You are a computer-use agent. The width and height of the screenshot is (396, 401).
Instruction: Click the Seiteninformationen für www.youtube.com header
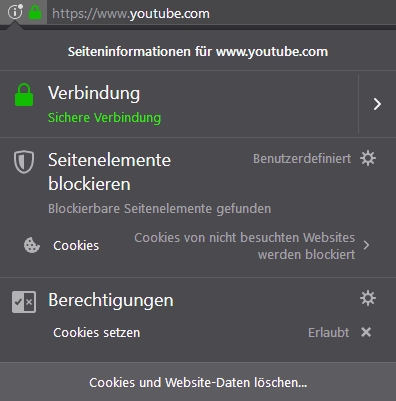pyautogui.click(x=198, y=52)
